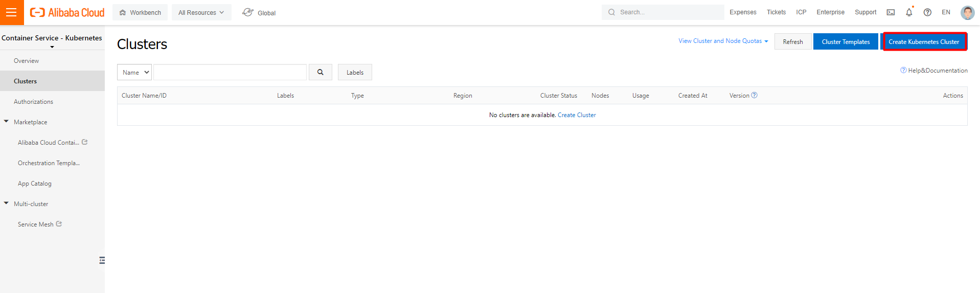Switch language via EN selector

click(946, 12)
